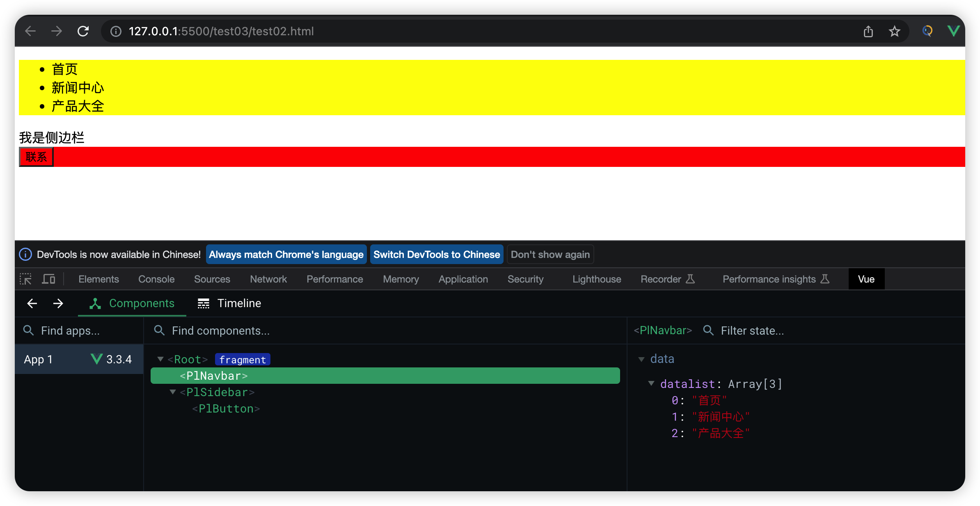Collapse the data section triangle

tap(641, 359)
